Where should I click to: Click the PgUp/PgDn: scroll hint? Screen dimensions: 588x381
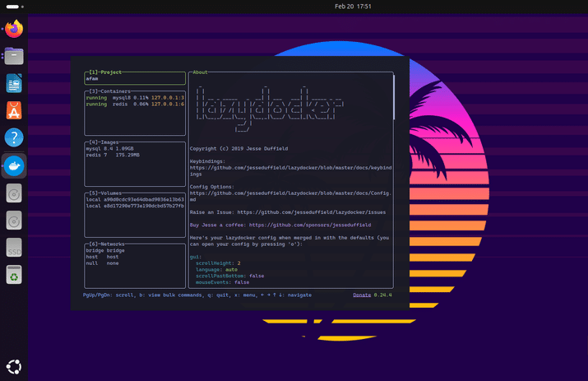109,295
